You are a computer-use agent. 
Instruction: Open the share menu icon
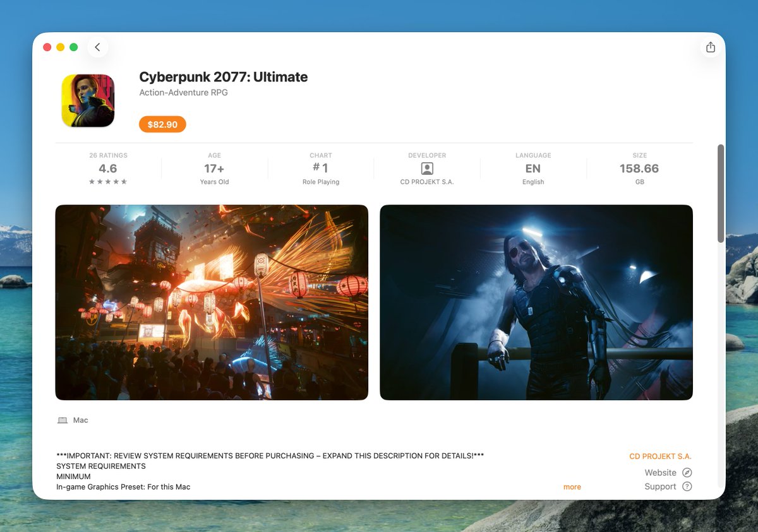pyautogui.click(x=711, y=47)
